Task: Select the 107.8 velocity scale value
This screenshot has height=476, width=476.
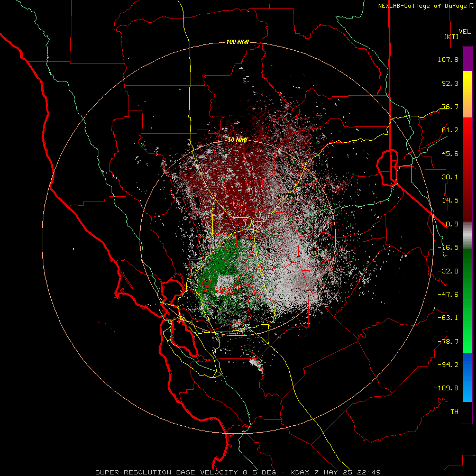Action: pyautogui.click(x=448, y=59)
